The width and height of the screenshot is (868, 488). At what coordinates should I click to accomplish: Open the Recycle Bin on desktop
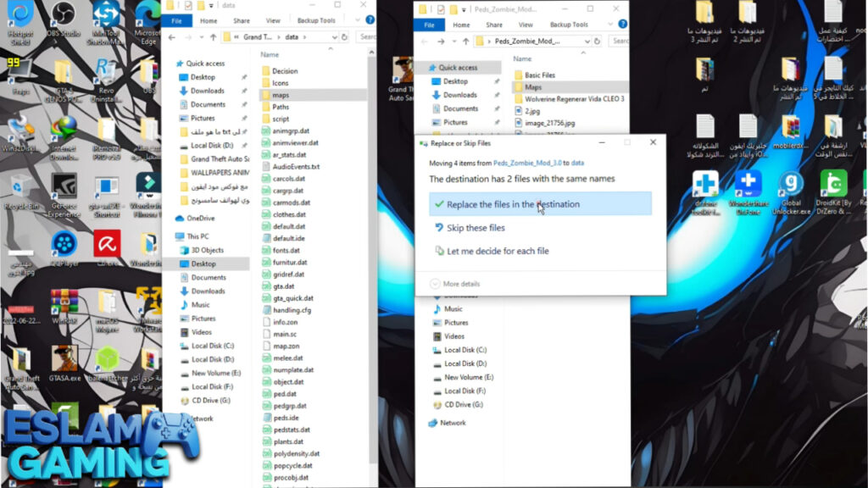tap(19, 188)
